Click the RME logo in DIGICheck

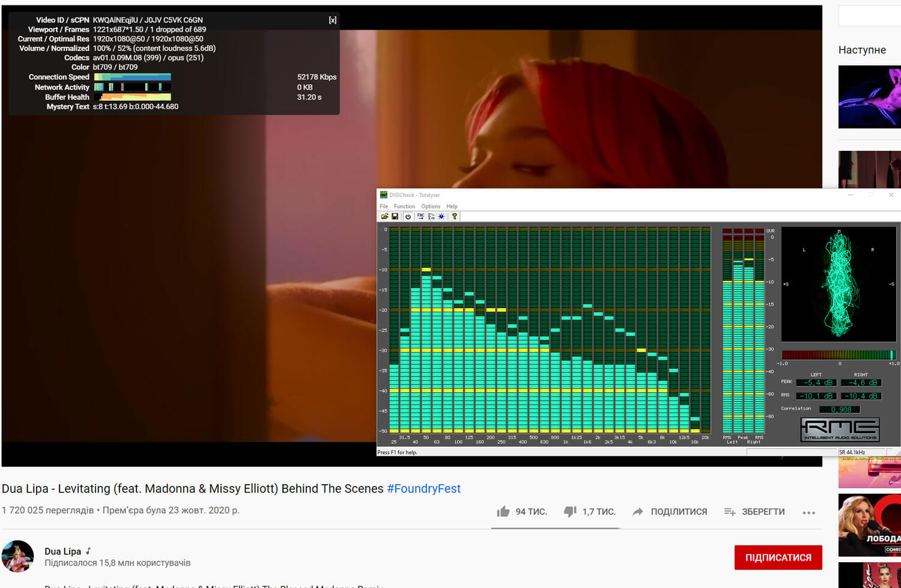(x=840, y=429)
